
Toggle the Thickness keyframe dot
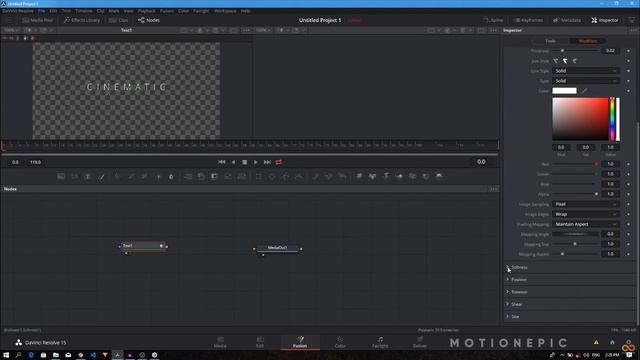[629, 51]
